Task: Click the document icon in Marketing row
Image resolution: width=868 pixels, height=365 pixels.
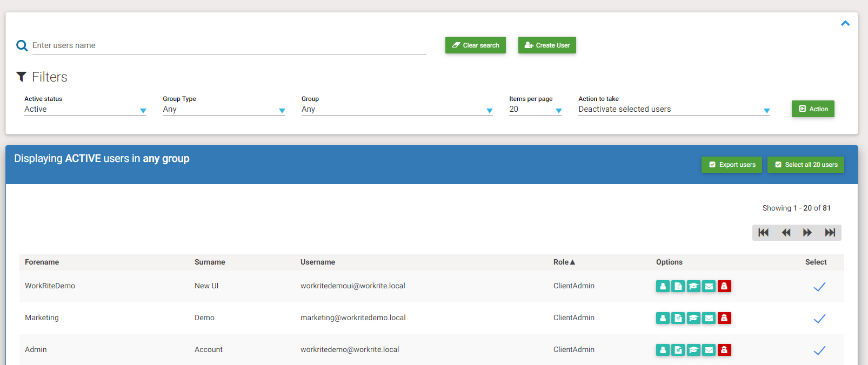Action: tap(678, 318)
